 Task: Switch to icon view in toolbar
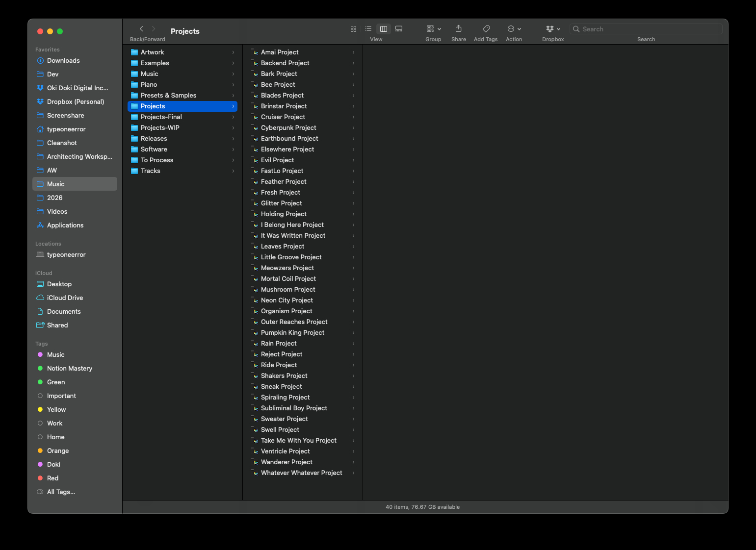click(353, 29)
